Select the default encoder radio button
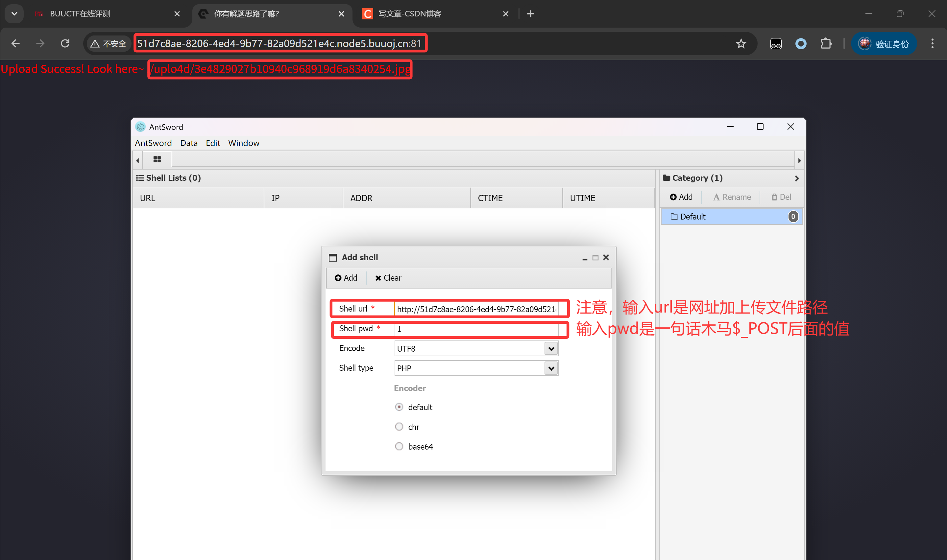The image size is (947, 560). [x=399, y=407]
